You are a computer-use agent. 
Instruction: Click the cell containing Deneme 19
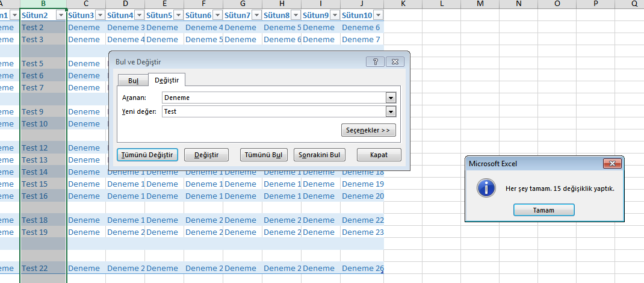click(362, 184)
